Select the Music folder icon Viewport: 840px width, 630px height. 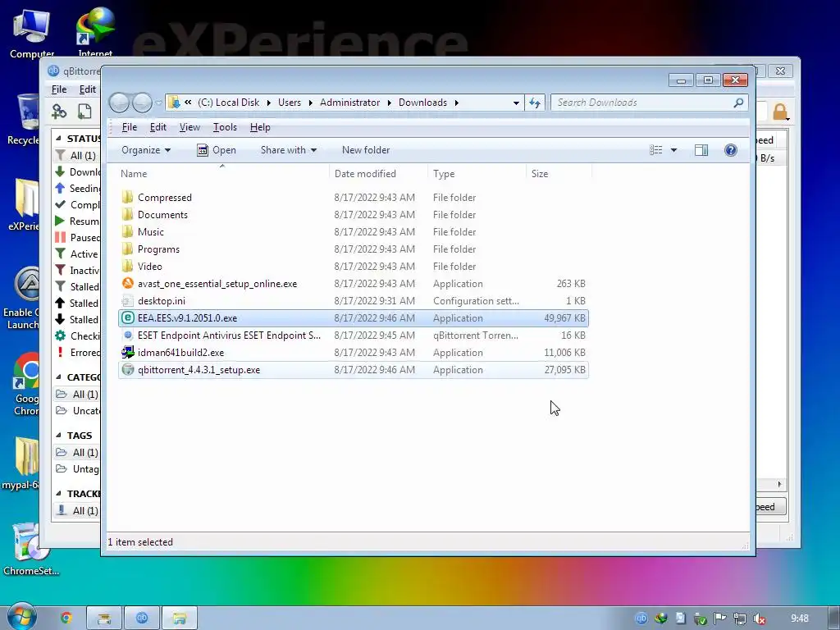coord(127,231)
